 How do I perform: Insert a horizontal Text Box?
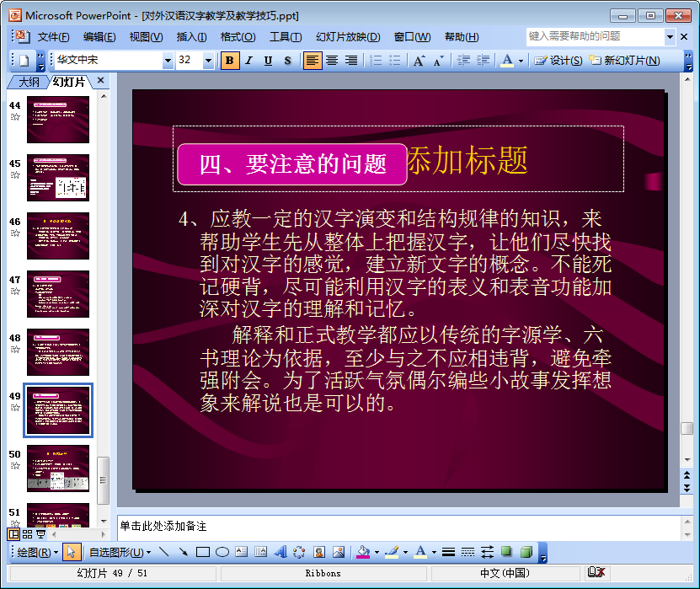coord(242,553)
